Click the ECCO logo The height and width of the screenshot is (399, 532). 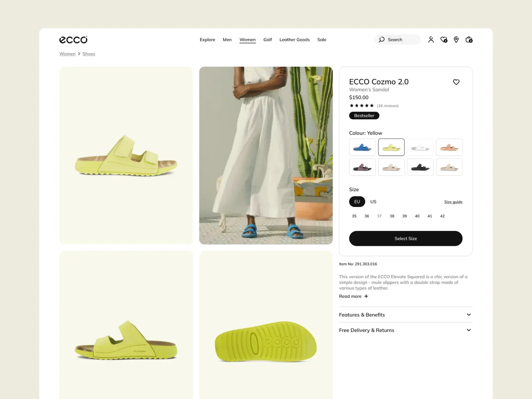click(73, 40)
